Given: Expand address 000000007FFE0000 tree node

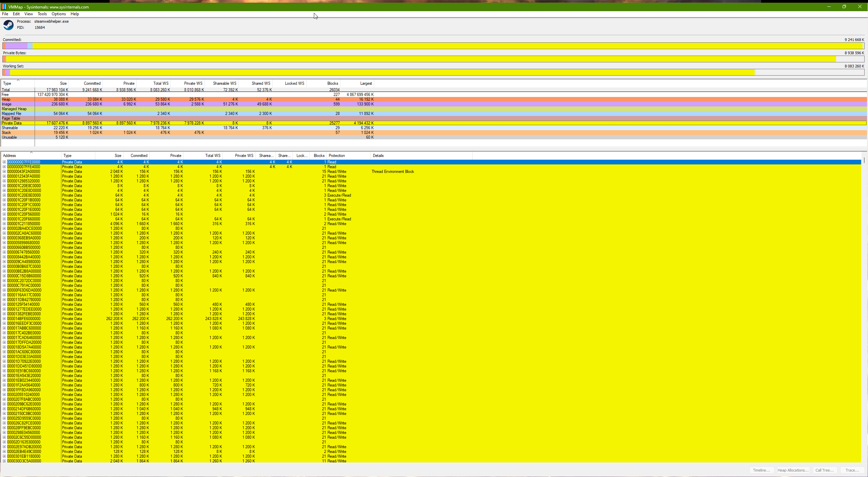Looking at the screenshot, I should (4, 162).
